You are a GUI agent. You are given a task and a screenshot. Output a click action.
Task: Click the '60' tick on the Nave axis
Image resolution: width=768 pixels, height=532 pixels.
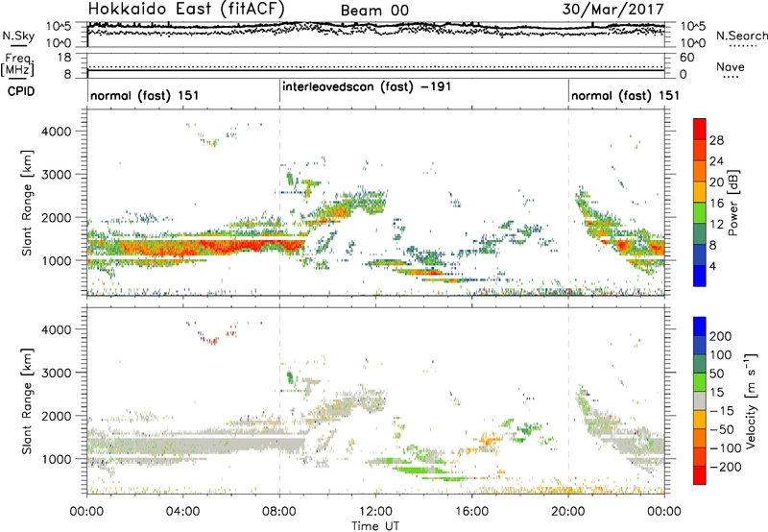click(x=686, y=58)
